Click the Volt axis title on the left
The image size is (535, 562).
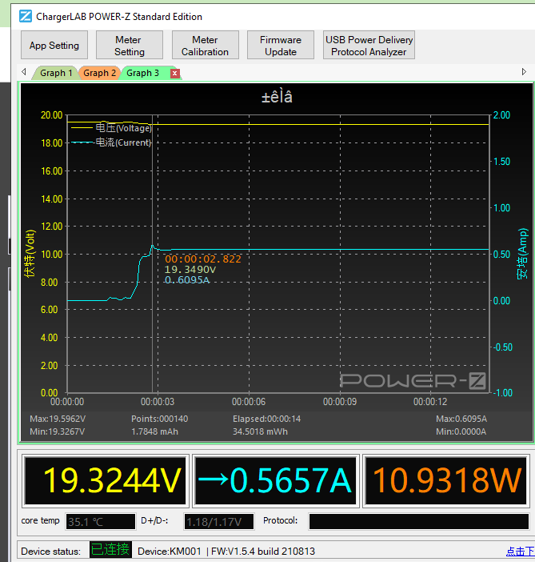(30, 253)
